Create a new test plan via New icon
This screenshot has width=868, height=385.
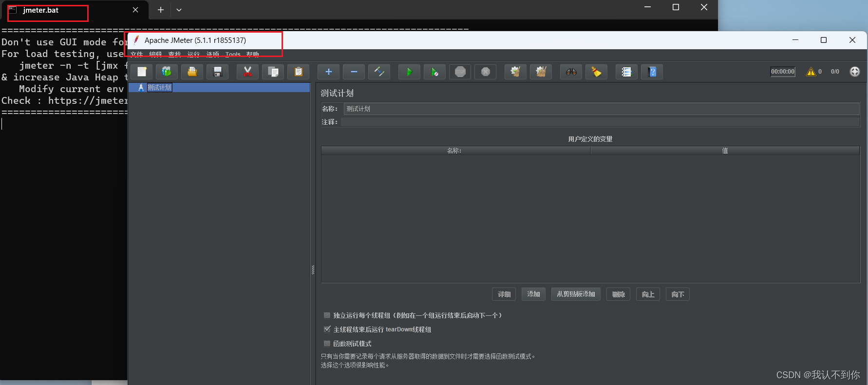(142, 72)
